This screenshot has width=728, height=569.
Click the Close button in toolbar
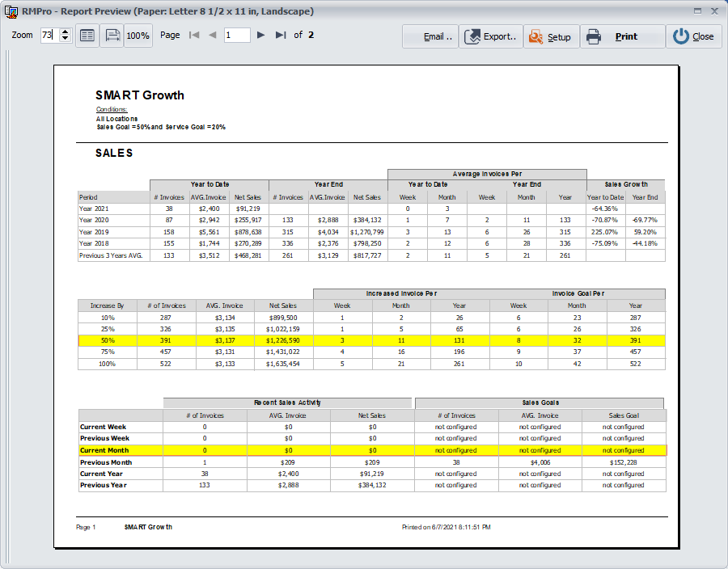(x=694, y=36)
